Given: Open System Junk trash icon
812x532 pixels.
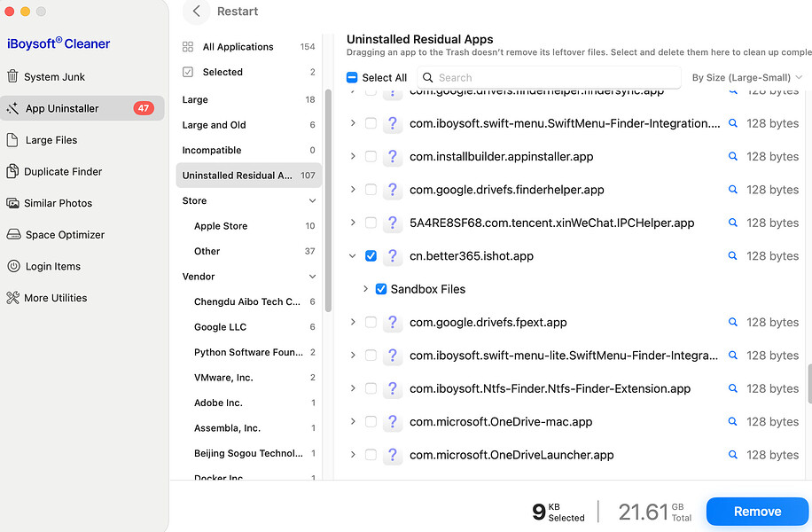Looking at the screenshot, I should pos(12,76).
